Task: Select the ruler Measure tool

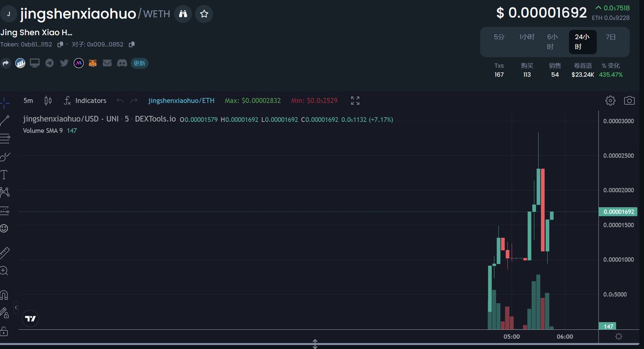Action: (x=4, y=253)
